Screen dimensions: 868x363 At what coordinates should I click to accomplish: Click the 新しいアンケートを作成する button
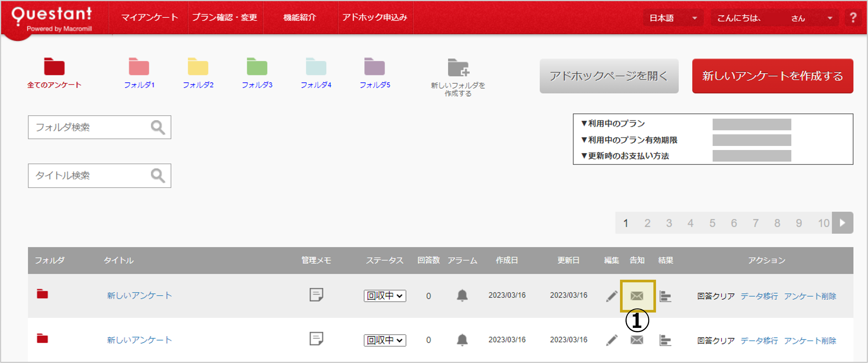[x=773, y=76]
